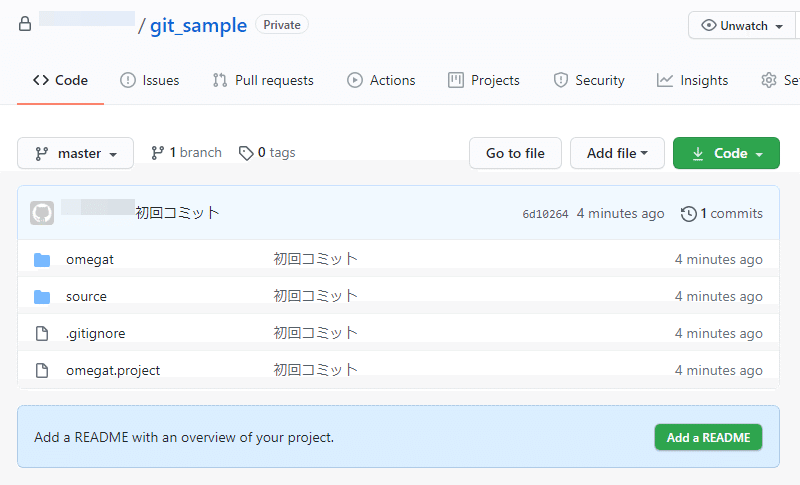Open the .gitignore file

[x=95, y=334]
